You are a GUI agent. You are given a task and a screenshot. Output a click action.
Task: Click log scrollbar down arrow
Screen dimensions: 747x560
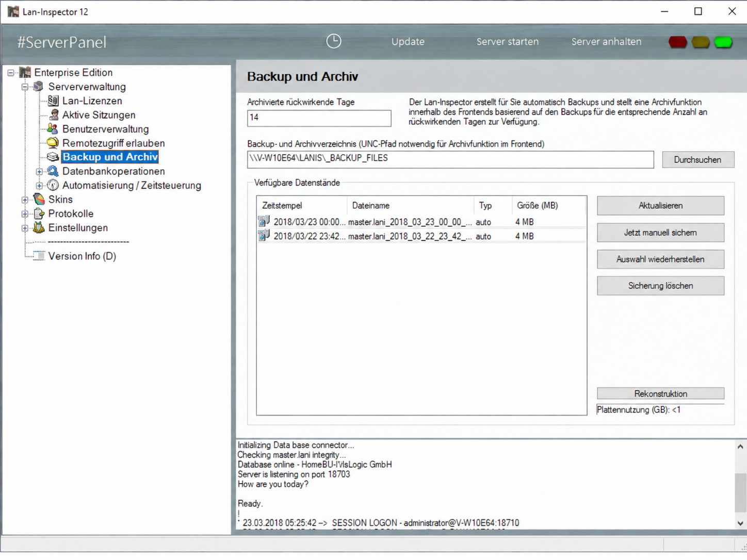pos(740,523)
